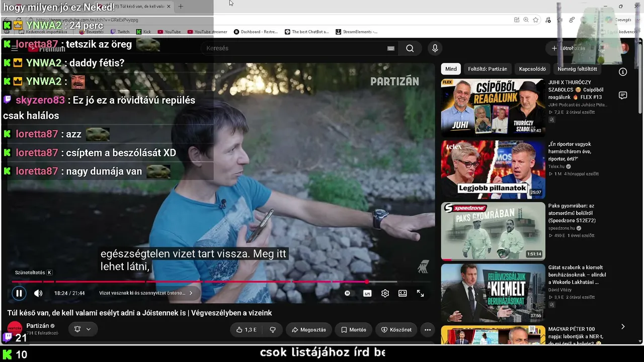Open the info icon in right sidebar
This screenshot has height=362, width=644.
(x=623, y=72)
